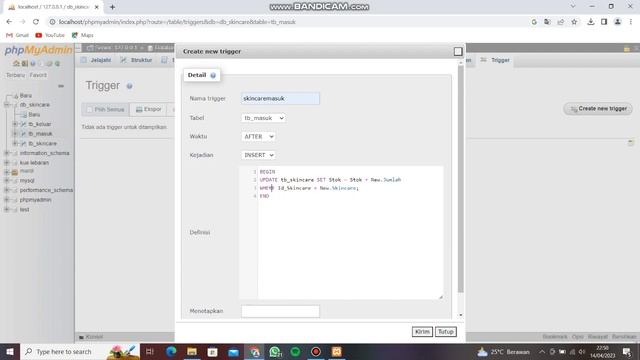Image resolution: width=640 pixels, height=360 pixels.
Task: Open XAMPP from taskbar
Action: tap(337, 352)
